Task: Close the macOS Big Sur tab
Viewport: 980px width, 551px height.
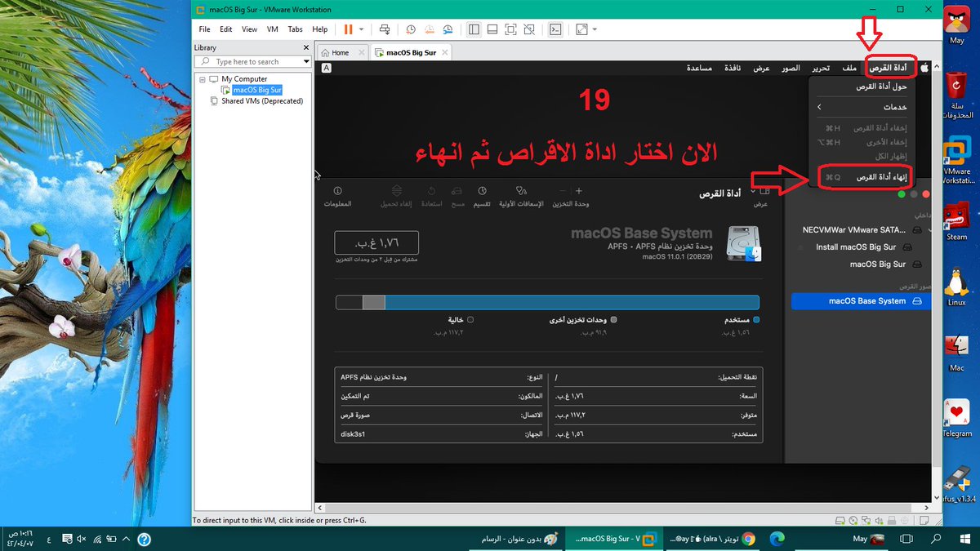Action: point(445,52)
